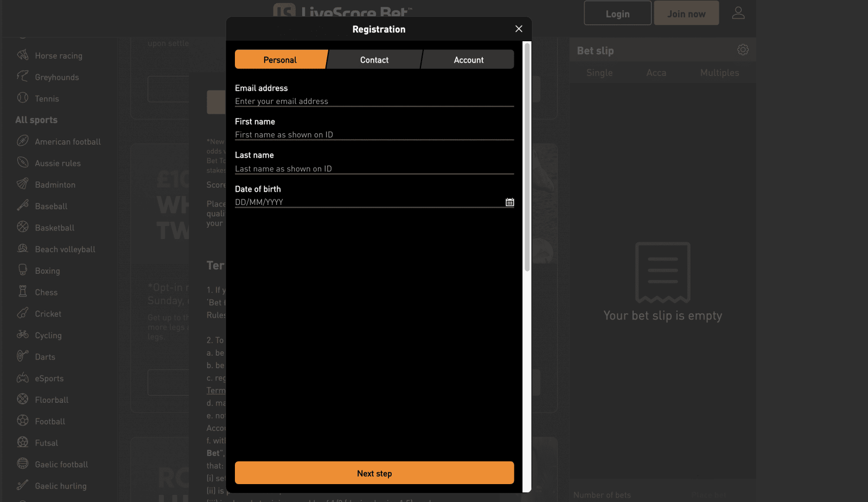
Task: Open Darts sidebar link
Action: (45, 357)
